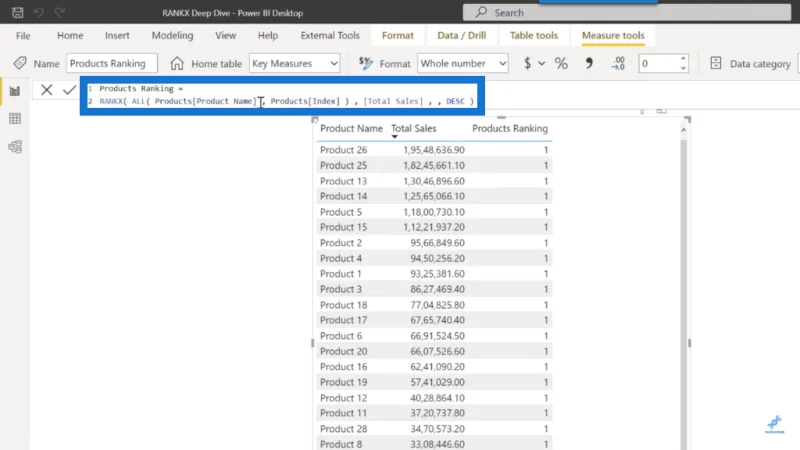
Task: Open the Help tab
Action: point(268,35)
